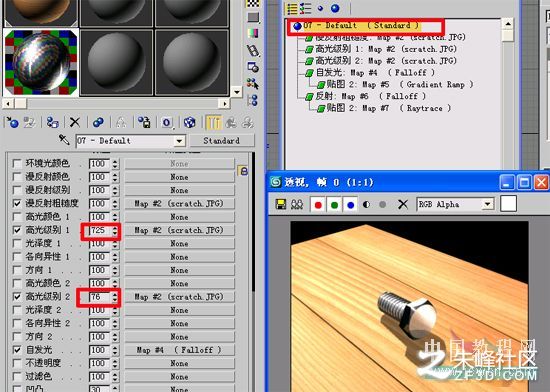Click the Get Material icon
This screenshot has height=392, width=550.
click(12, 122)
